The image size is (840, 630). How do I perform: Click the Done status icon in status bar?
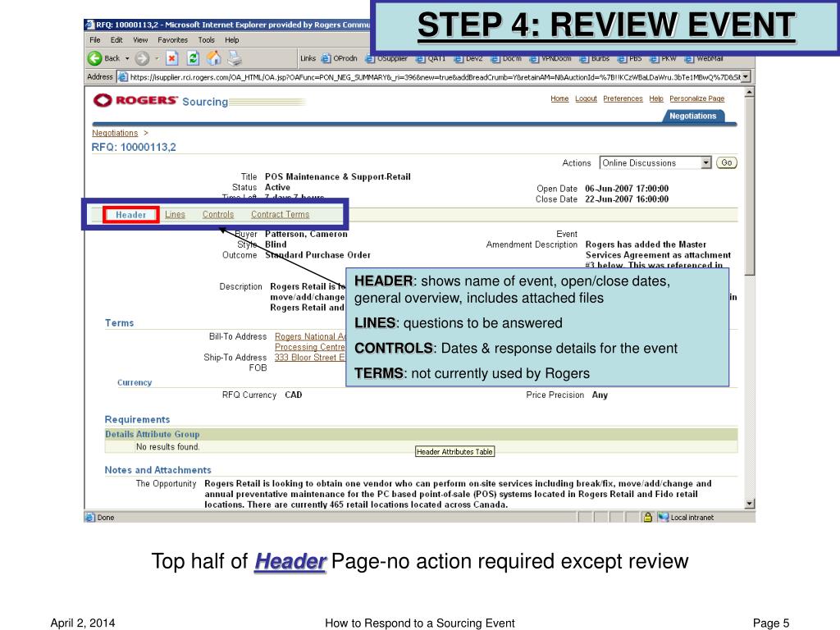coord(90,518)
